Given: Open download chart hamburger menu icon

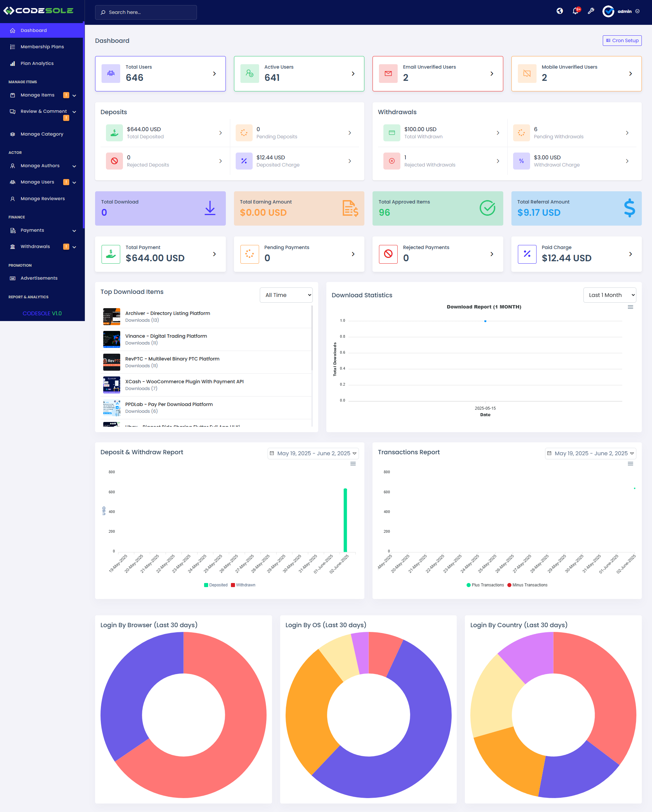Looking at the screenshot, I should point(630,307).
